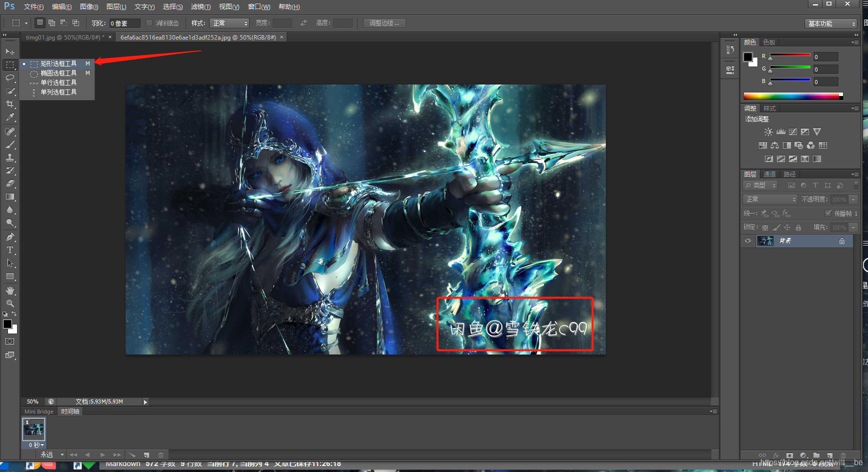Add a Color Balance adjustment
868x472 pixels.
[x=774, y=145]
